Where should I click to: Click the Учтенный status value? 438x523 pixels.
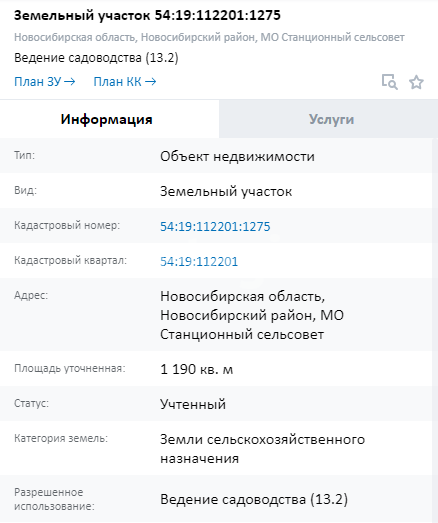pos(193,404)
